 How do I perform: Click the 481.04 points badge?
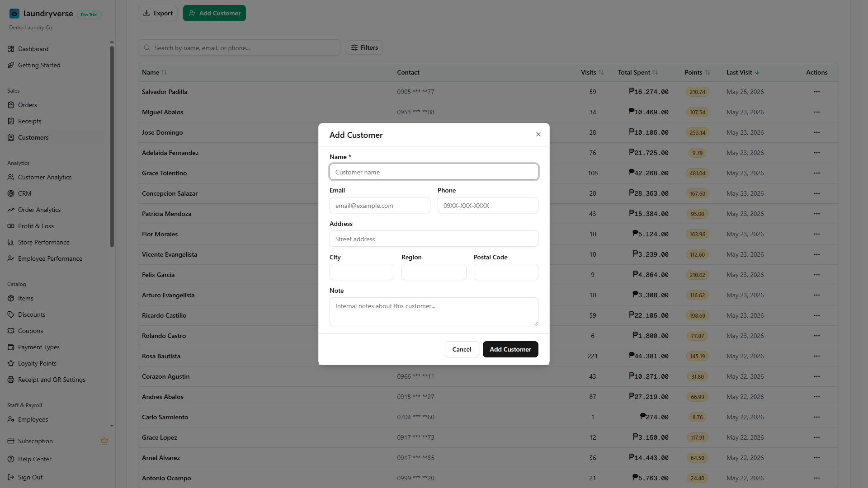pyautogui.click(x=698, y=173)
